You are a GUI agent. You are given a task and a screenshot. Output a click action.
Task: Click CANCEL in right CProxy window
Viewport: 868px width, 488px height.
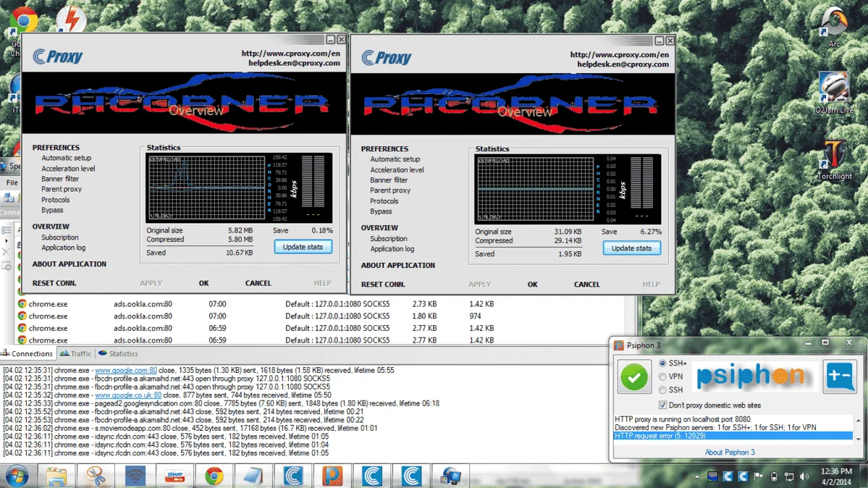pos(587,284)
